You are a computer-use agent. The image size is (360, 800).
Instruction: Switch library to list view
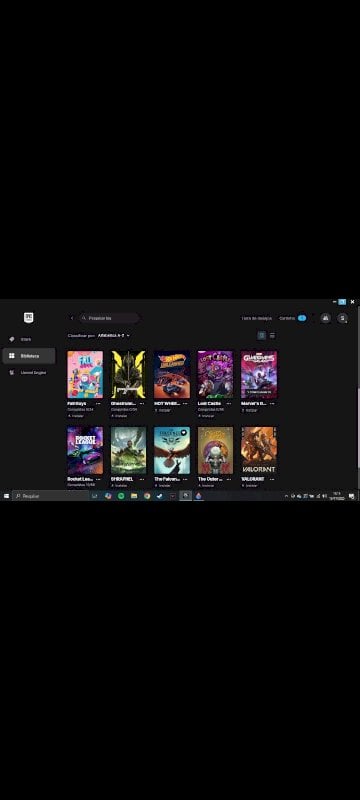(272, 335)
